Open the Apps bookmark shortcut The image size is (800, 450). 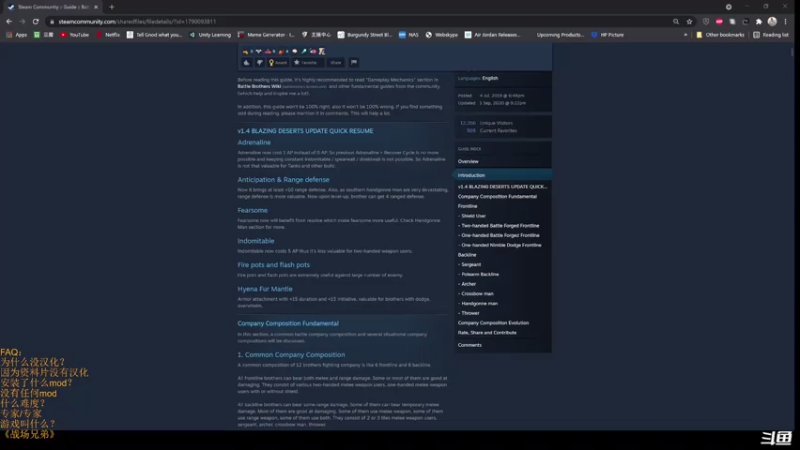pos(17,35)
